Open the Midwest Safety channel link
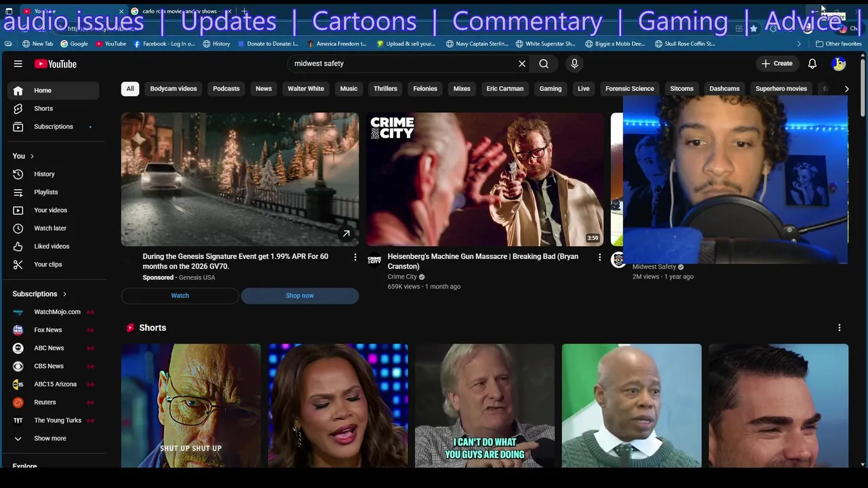Image resolution: width=868 pixels, height=488 pixels. tap(654, 267)
